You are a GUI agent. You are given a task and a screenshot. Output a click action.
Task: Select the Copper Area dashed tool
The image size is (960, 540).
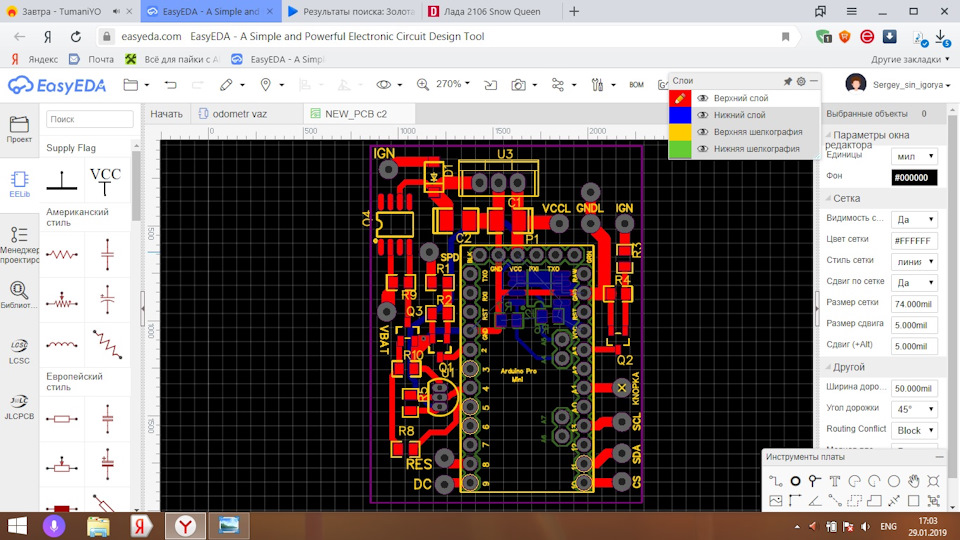click(854, 501)
